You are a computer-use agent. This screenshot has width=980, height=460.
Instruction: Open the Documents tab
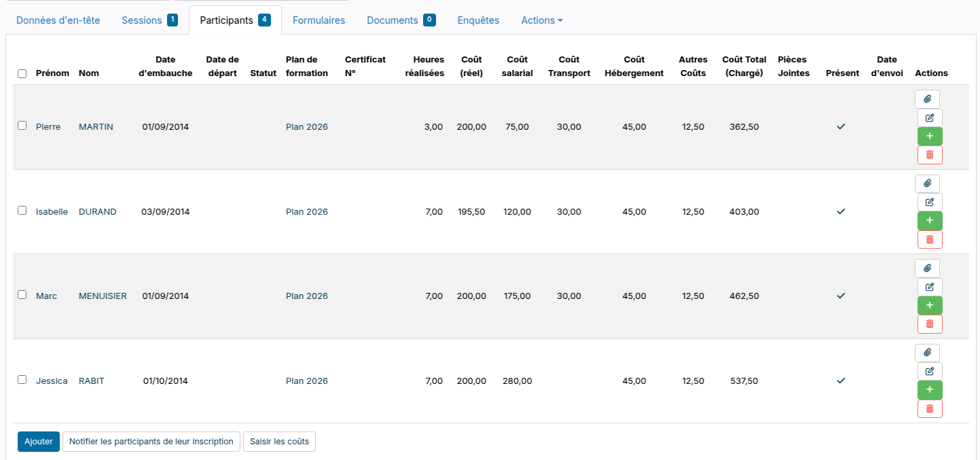coord(401,20)
